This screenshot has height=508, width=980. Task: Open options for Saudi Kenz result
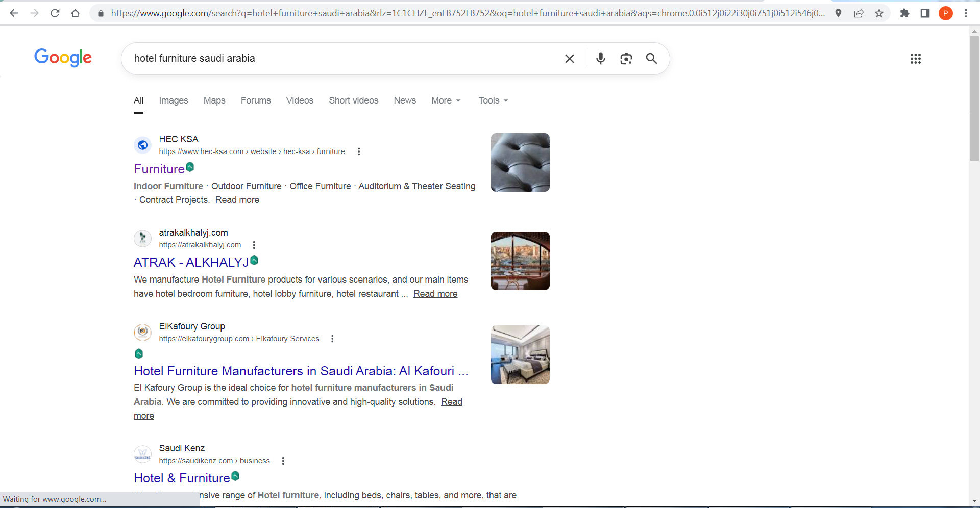283,461
